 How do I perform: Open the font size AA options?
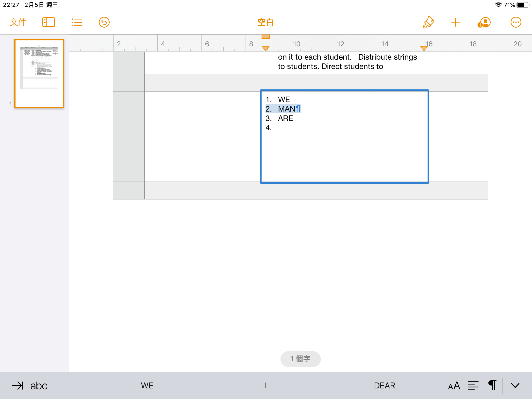pyautogui.click(x=454, y=385)
